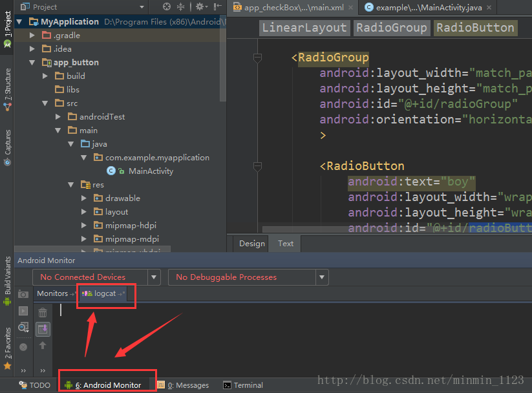
Task: Click the android:text="boy" code line
Action: pos(411,182)
